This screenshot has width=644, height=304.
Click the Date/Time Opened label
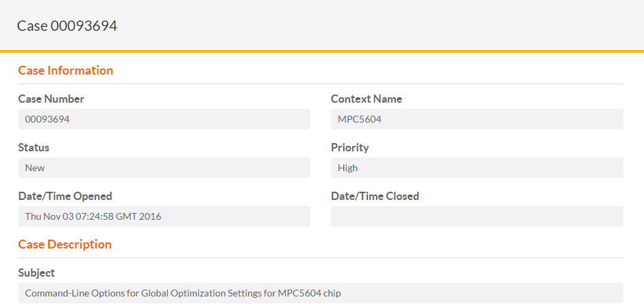65,197
